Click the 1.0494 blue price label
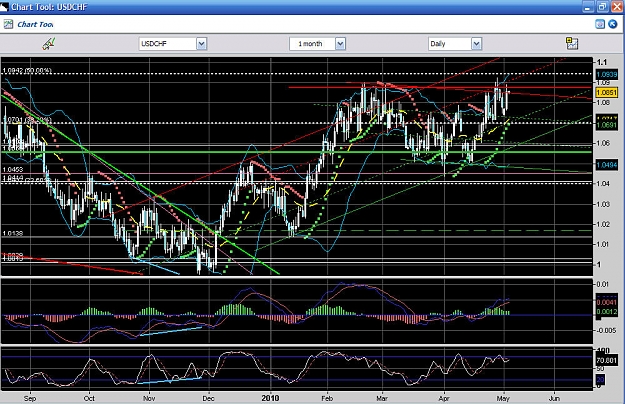This screenshot has height=404, width=625. pyautogui.click(x=607, y=165)
